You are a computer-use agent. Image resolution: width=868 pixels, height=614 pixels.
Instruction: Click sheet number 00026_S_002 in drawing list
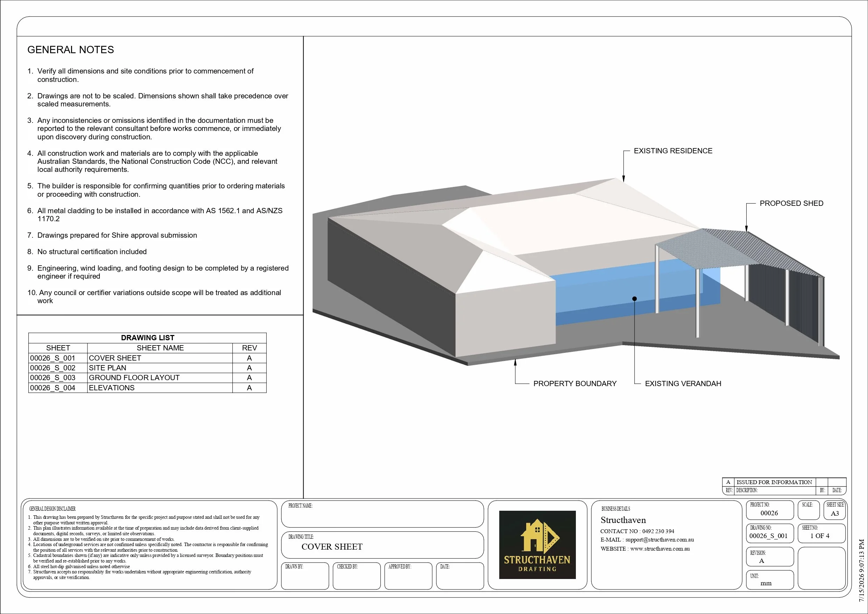52,368
